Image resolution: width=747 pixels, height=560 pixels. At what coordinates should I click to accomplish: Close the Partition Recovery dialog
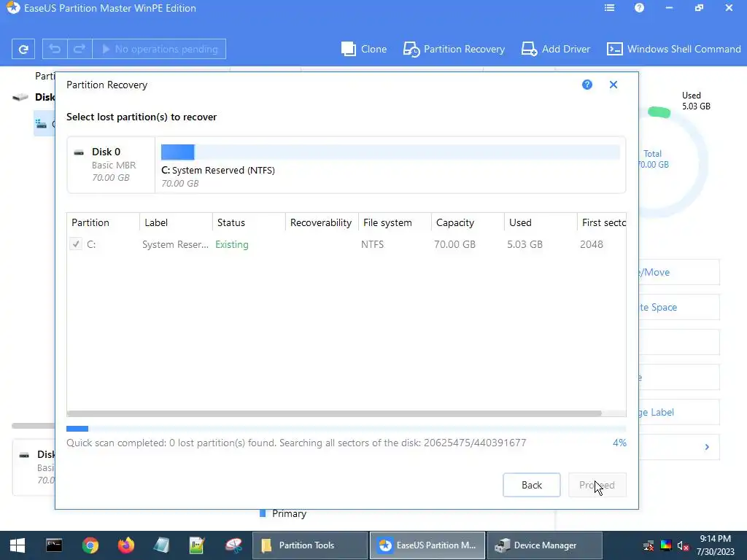(613, 85)
